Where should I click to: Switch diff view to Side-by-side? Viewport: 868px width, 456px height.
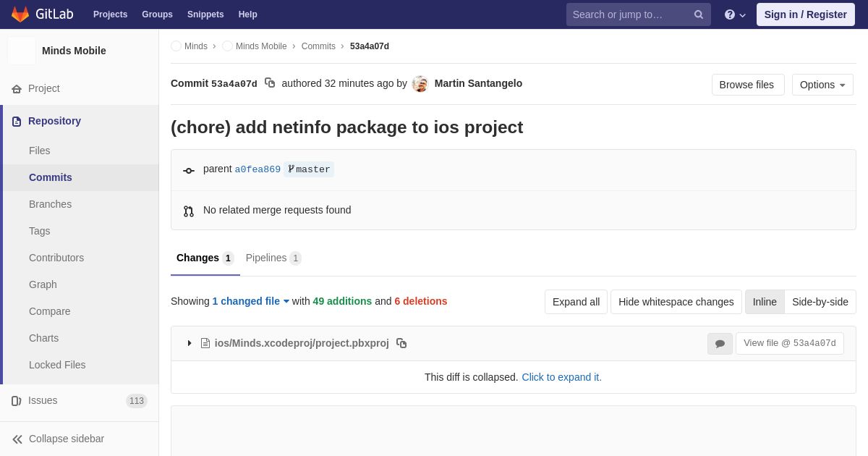coord(820,302)
